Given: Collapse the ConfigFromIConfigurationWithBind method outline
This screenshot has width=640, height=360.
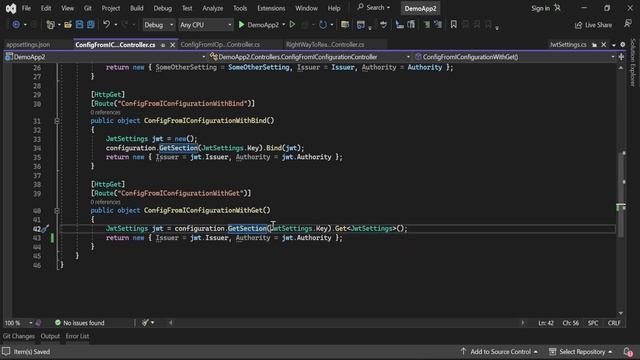Looking at the screenshot, I should tap(57, 121).
